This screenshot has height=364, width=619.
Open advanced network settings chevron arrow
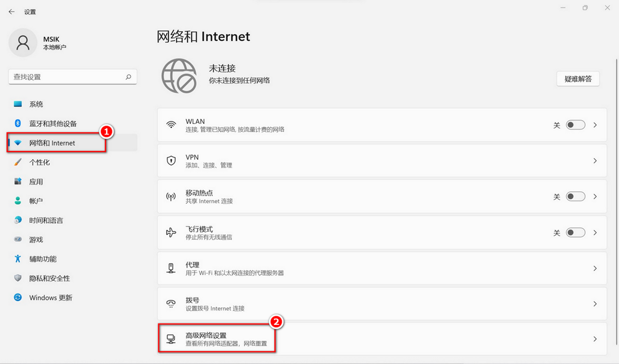[595, 339]
